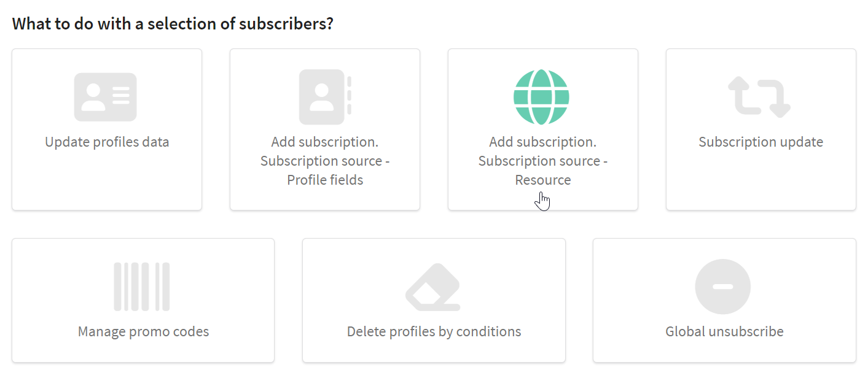
Task: Click heading What to do with subscribers
Action: (173, 24)
